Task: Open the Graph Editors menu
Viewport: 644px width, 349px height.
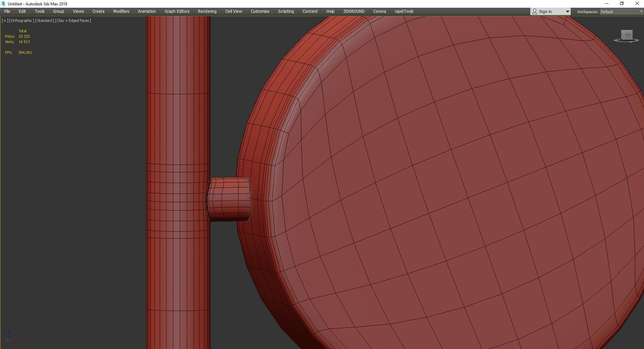Action: 177,11
